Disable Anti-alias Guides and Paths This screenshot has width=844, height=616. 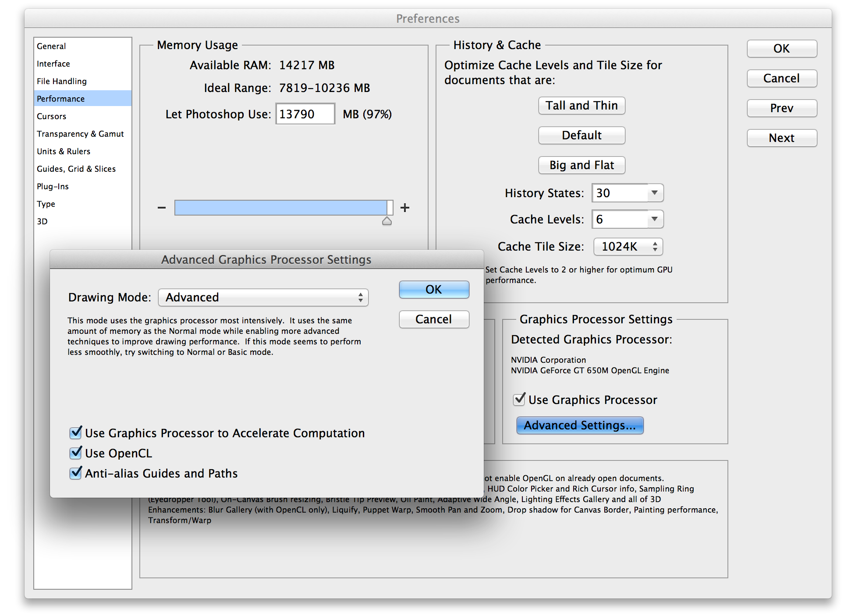[76, 473]
